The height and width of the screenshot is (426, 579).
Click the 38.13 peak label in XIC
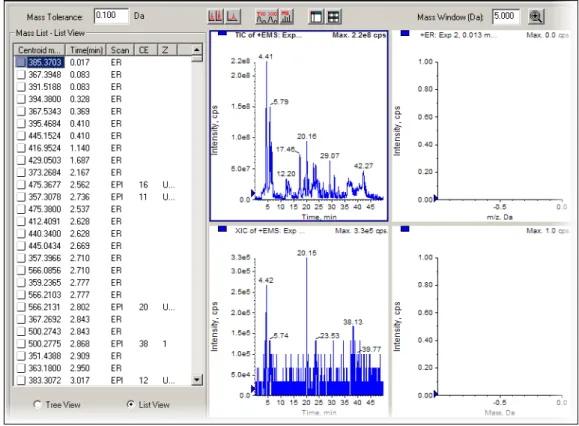click(353, 322)
